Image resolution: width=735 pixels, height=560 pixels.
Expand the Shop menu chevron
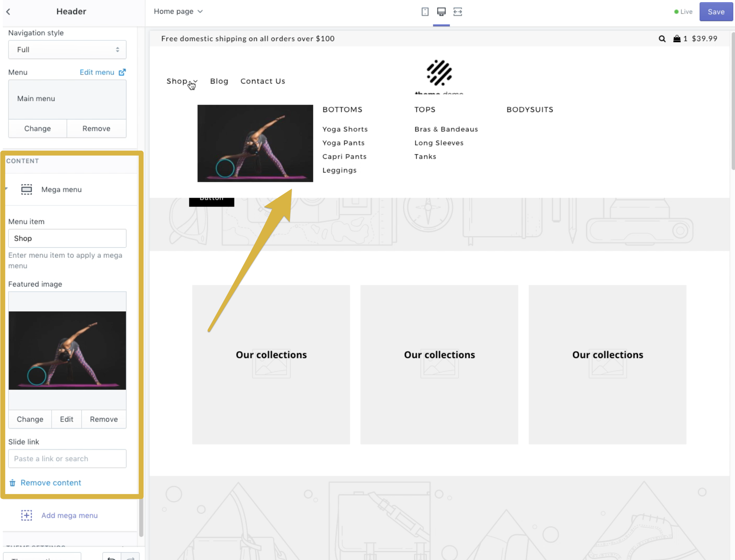coord(196,81)
